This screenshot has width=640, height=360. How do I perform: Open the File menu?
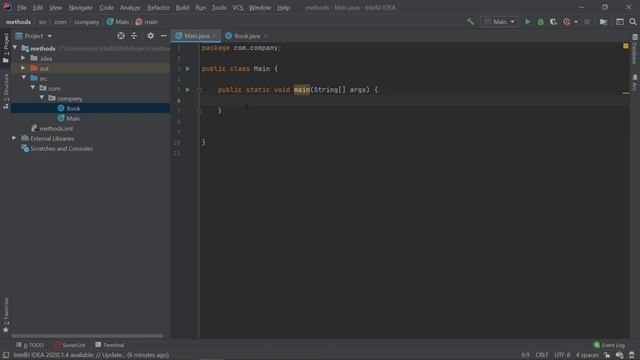coord(22,7)
